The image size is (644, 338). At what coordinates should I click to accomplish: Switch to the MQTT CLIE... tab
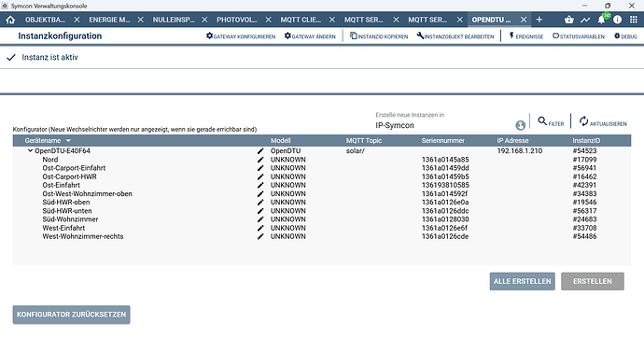pyautogui.click(x=301, y=20)
